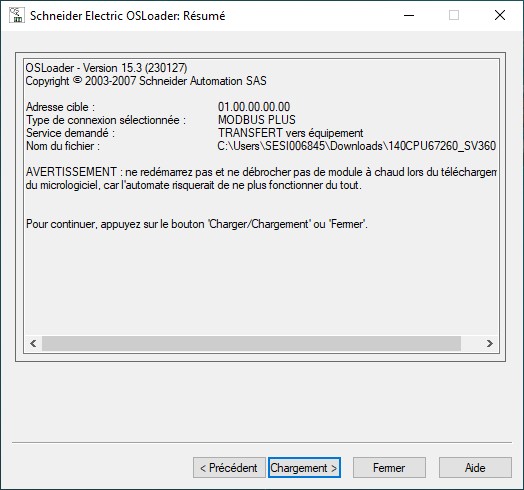Click the 'OSLoader - Version 15.3 (230127)' line

tap(107, 68)
